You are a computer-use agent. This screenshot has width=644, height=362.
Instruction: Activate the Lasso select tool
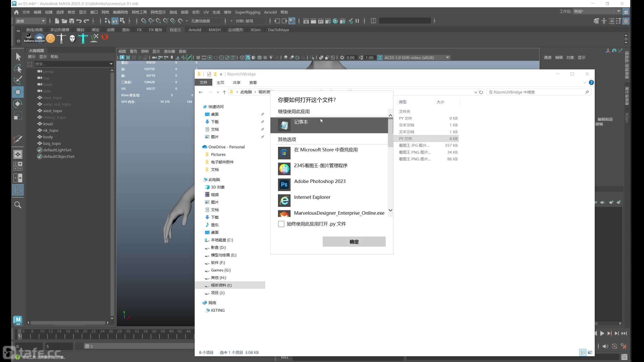tap(18, 68)
